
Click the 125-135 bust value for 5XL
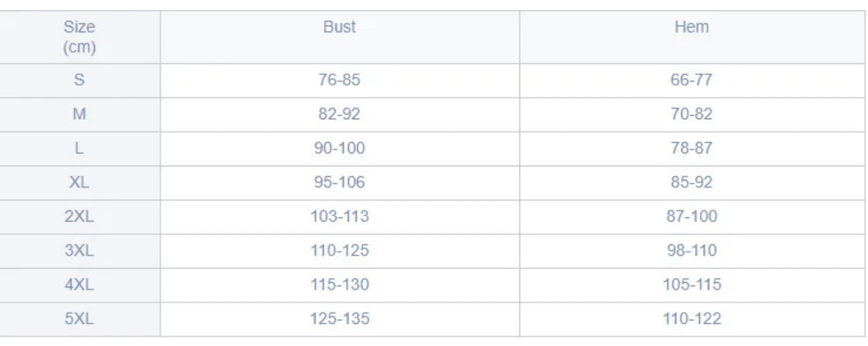tap(339, 318)
